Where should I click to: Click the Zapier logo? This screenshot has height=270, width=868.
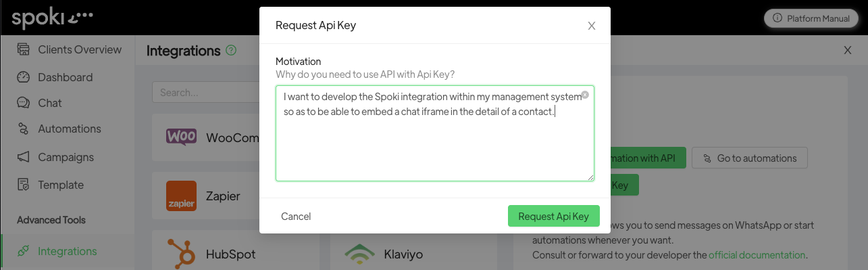[181, 196]
